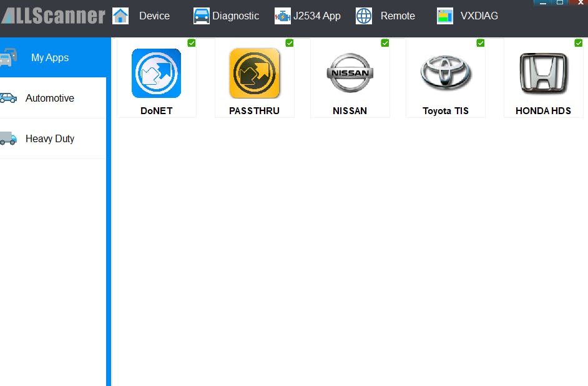This screenshot has width=588, height=386.
Task: Launch the PASSTHRU application icon
Action: coord(254,74)
